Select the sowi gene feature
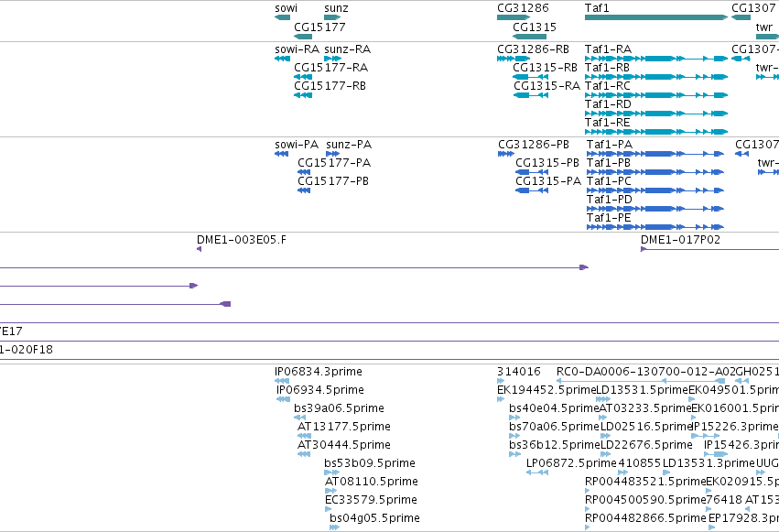This screenshot has width=779, height=532. pyautogui.click(x=282, y=17)
